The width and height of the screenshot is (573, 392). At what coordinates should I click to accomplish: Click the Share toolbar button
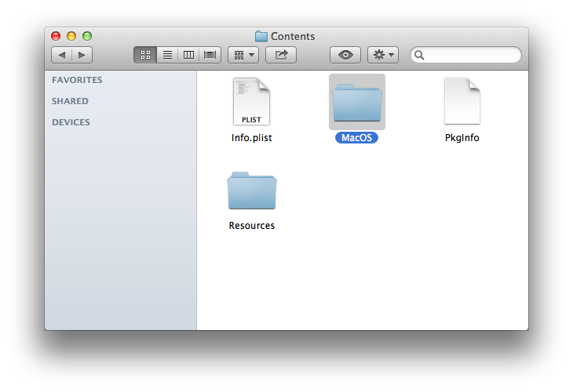point(281,55)
